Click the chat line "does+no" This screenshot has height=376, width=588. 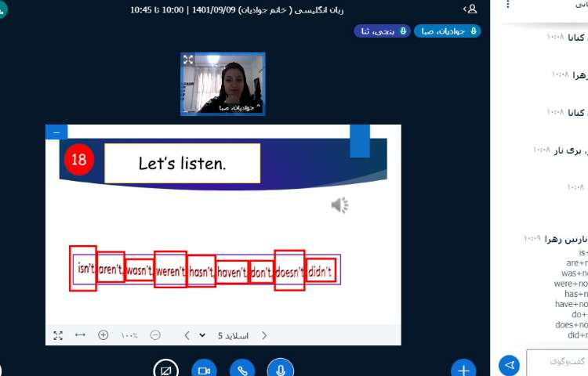tap(572, 325)
